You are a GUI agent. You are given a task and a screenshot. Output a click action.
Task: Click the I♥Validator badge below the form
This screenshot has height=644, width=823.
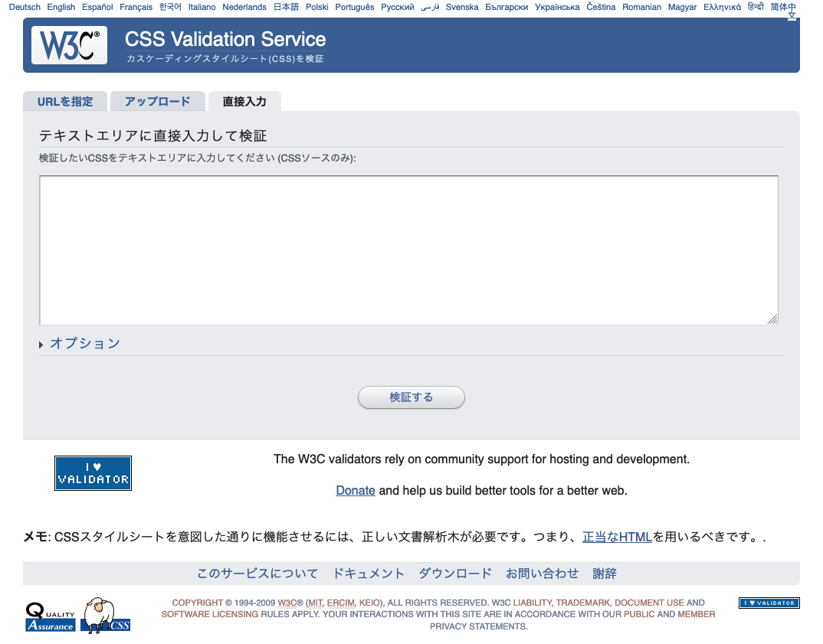click(93, 472)
